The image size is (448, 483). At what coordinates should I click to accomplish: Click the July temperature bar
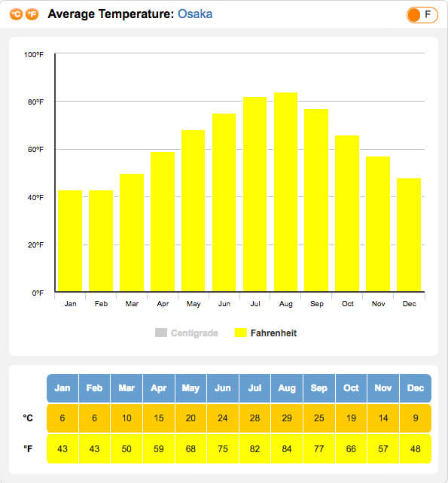pyautogui.click(x=254, y=194)
